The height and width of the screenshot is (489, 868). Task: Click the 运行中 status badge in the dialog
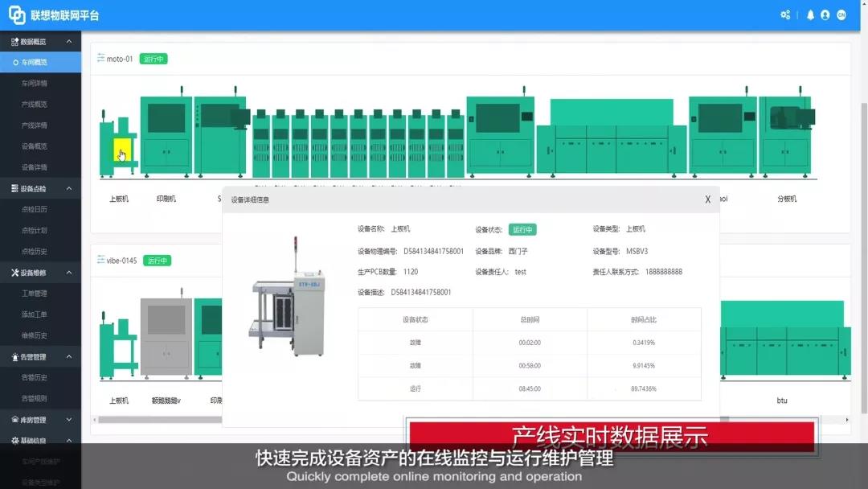coord(522,229)
